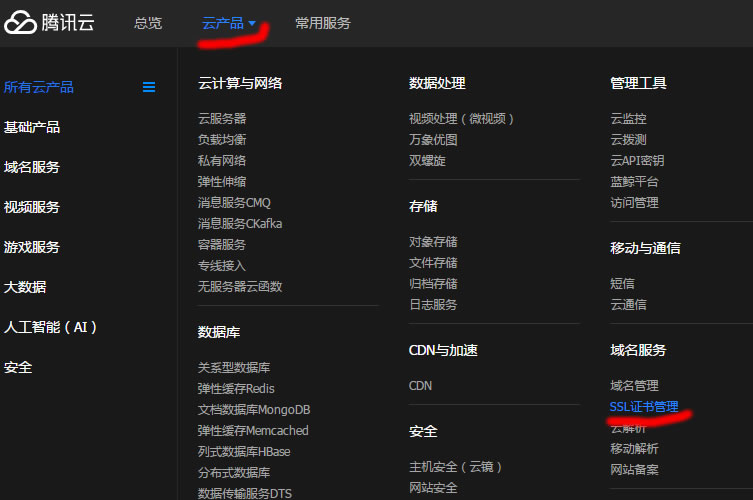Open 视频处理（微视频）link
This screenshot has height=500, width=753.
coord(462,119)
